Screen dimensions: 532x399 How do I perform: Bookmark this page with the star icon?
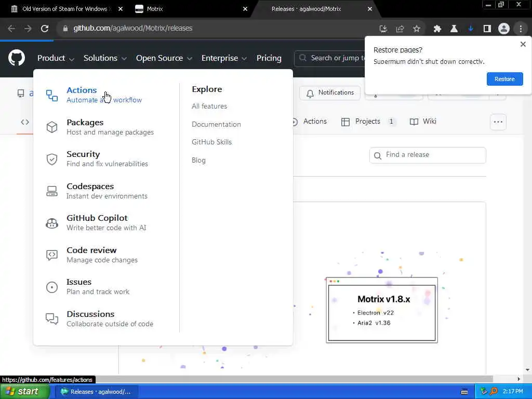point(416,29)
